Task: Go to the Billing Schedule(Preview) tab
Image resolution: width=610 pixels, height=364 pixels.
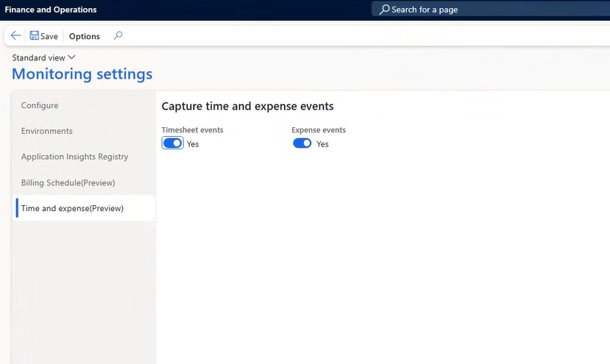Action: (68, 182)
